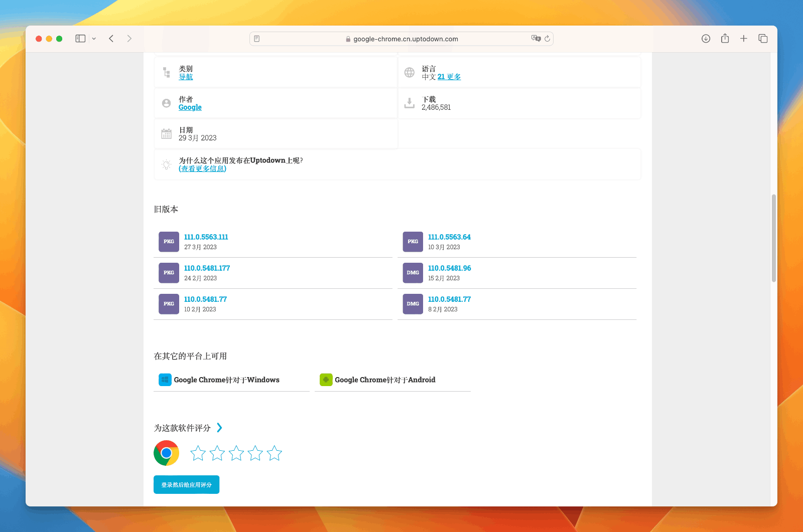Open version 111.0.5563.64 link
The height and width of the screenshot is (532, 803).
pos(449,237)
